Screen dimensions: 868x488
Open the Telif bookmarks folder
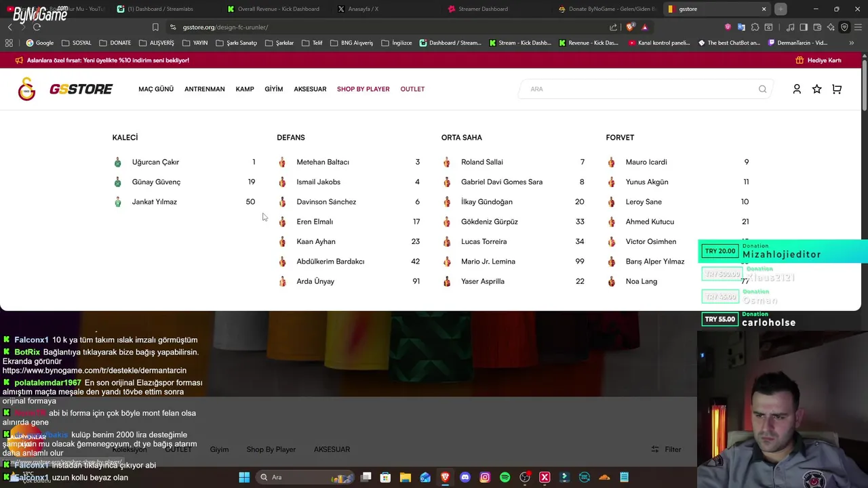pos(312,43)
